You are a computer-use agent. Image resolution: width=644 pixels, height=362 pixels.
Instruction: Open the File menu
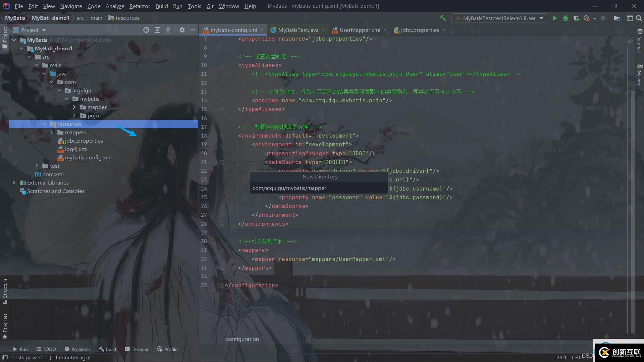[x=19, y=6]
